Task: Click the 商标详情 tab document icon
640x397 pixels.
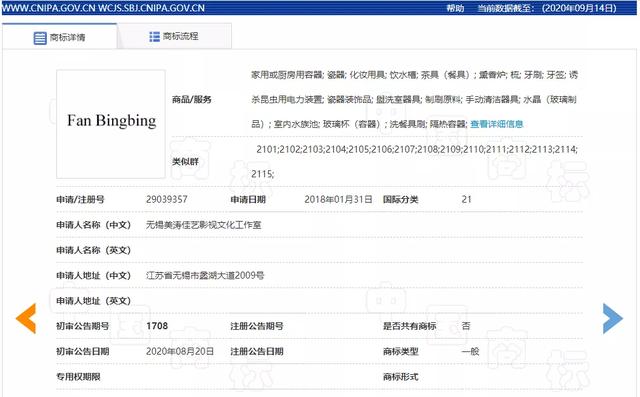Action: tap(40, 38)
